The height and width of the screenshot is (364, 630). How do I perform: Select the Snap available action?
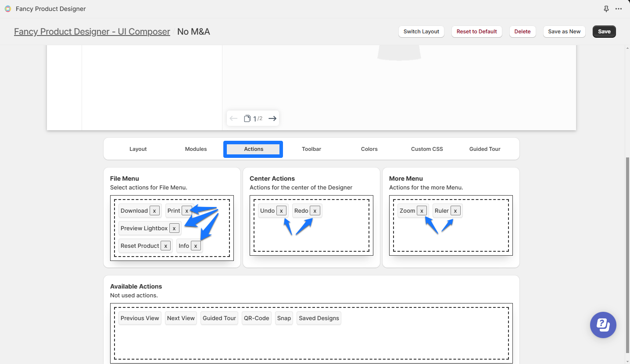tap(284, 318)
